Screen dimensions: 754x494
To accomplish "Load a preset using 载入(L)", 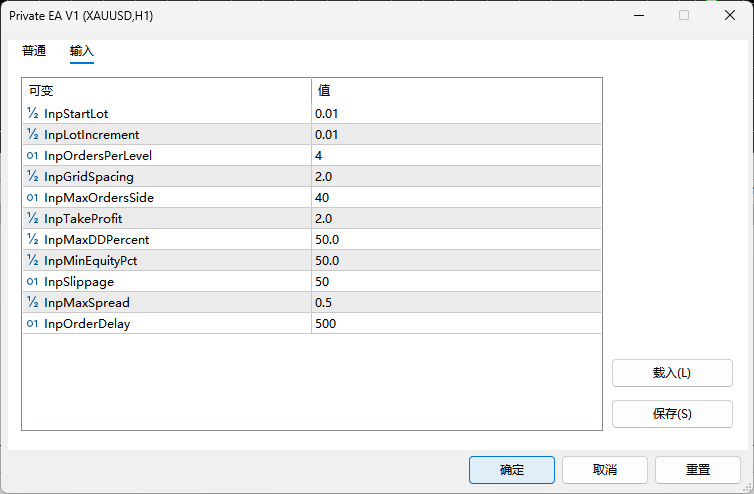I will click(x=672, y=373).
